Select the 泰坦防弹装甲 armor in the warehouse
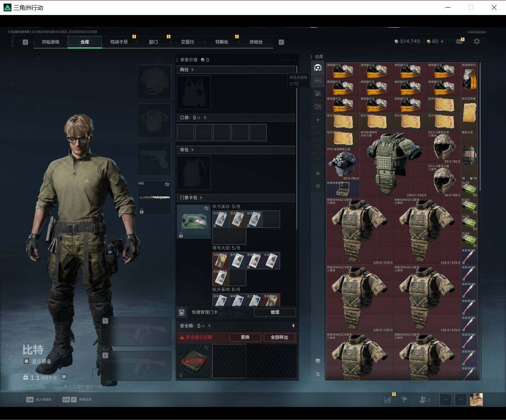 (x=393, y=164)
